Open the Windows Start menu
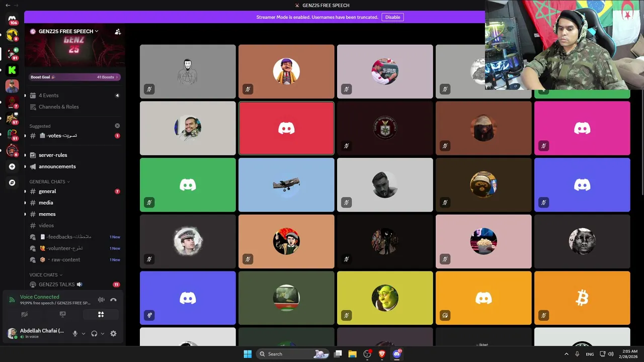The height and width of the screenshot is (362, 644). coord(248,354)
